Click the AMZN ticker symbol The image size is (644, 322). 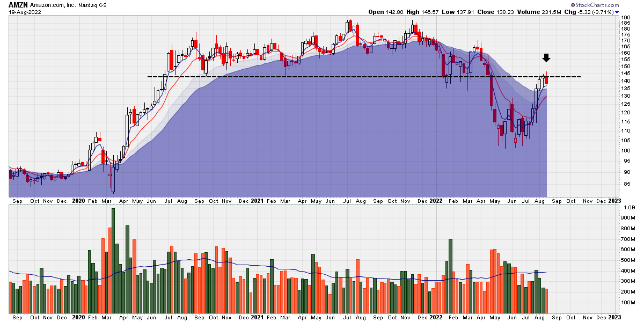[x=19, y=4]
